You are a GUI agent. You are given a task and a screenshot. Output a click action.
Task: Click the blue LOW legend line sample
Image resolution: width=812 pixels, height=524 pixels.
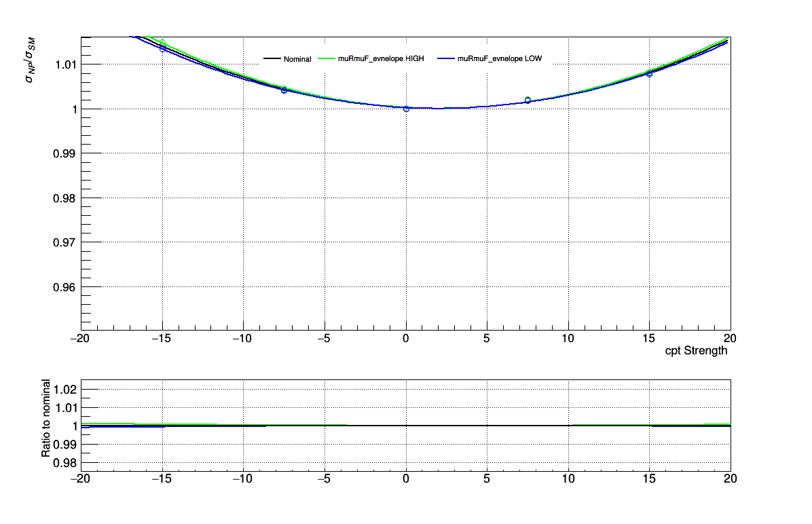pyautogui.click(x=446, y=58)
